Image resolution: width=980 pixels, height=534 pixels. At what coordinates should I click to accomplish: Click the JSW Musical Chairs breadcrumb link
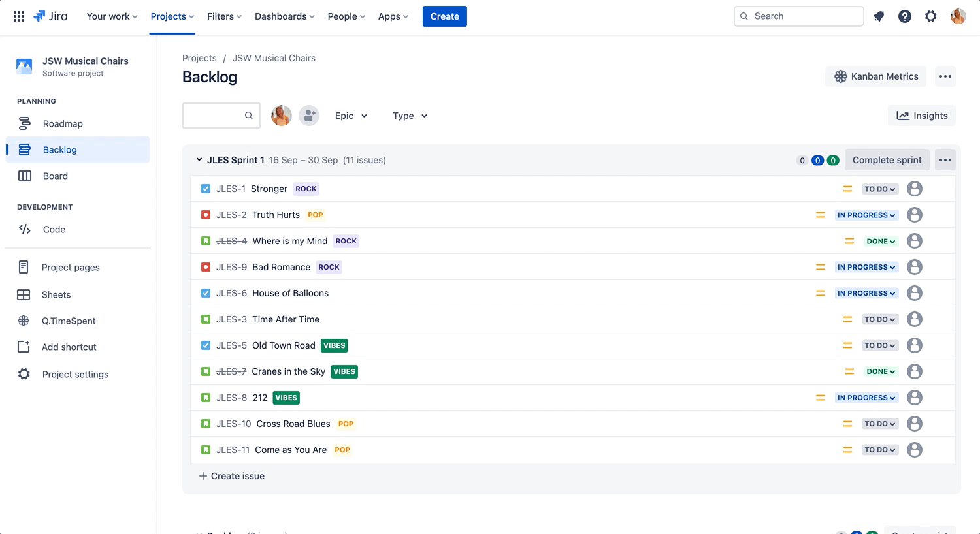pos(274,58)
